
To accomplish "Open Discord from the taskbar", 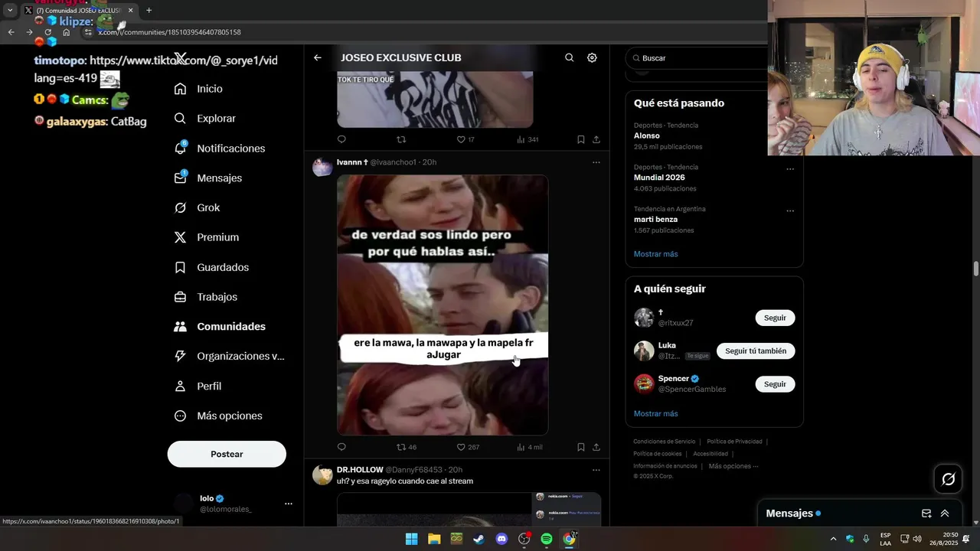I will pyautogui.click(x=501, y=539).
